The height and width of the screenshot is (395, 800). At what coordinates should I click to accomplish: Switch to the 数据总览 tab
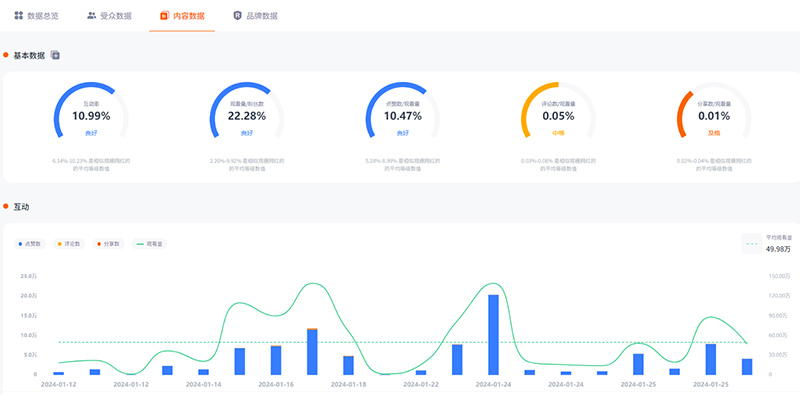pyautogui.click(x=36, y=16)
